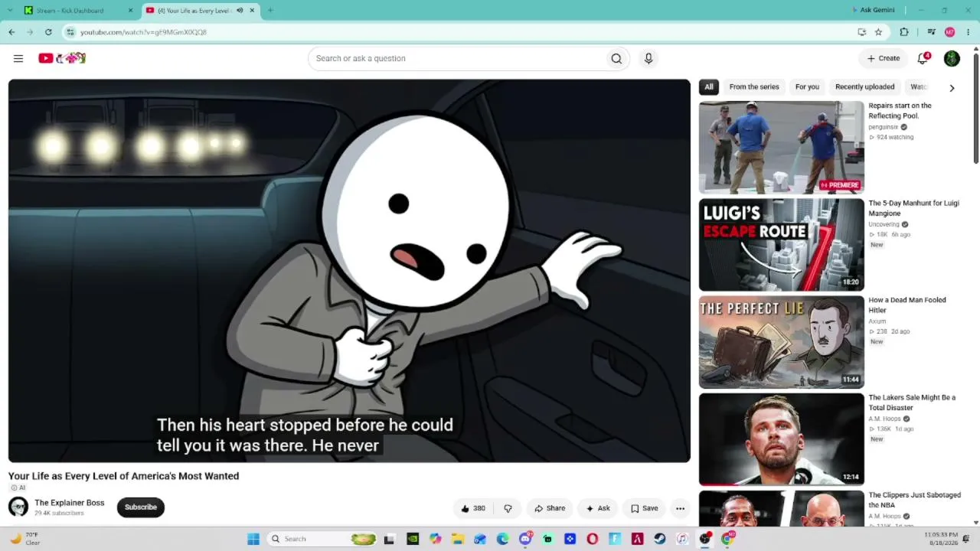Open Chrome from the taskbar
Image resolution: width=980 pixels, height=551 pixels.
[727, 539]
